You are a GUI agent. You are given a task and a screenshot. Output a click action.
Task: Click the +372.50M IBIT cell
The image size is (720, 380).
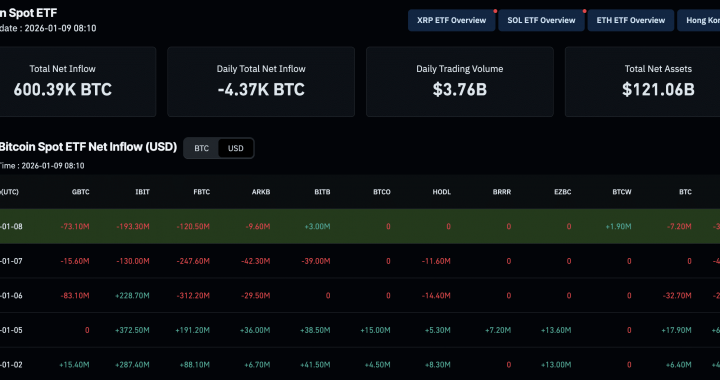click(x=132, y=330)
